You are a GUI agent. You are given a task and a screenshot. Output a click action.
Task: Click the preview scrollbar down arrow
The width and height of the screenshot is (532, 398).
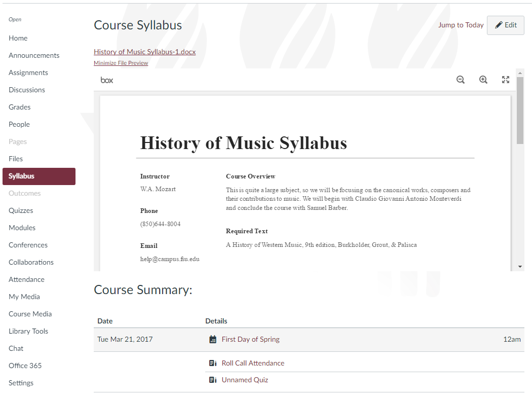pos(520,267)
